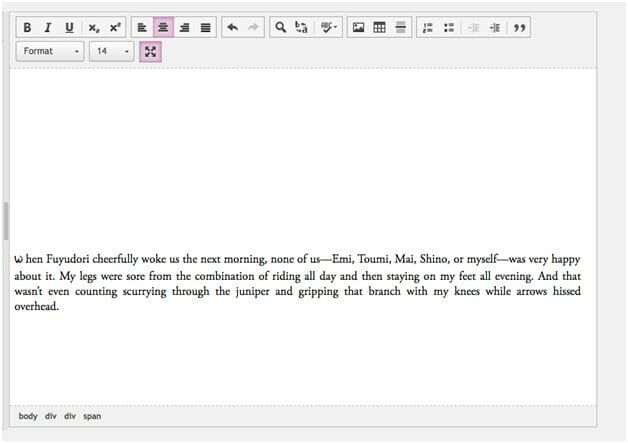Apply subscript to text
Screen dimensions: 628x443
(94, 28)
